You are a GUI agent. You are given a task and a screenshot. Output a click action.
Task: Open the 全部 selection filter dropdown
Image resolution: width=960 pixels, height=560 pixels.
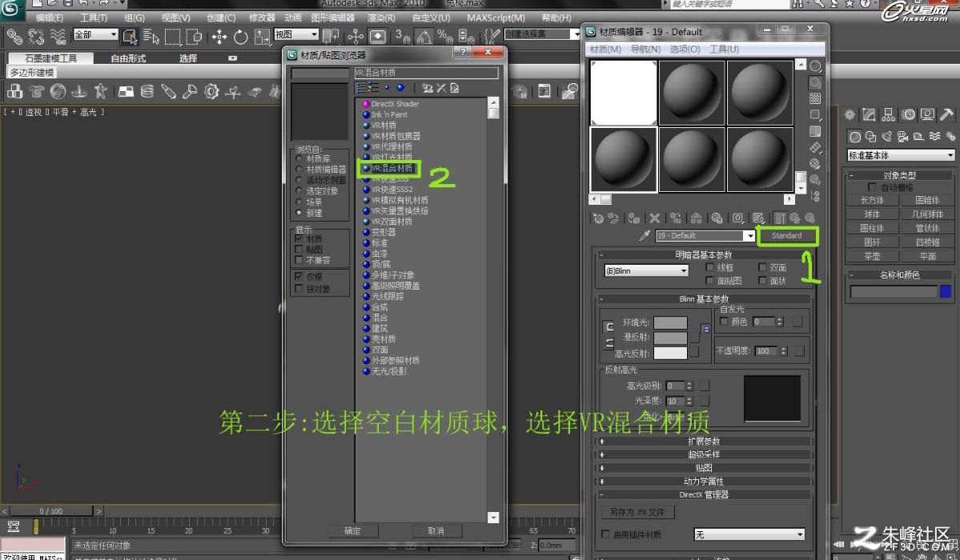tap(95, 35)
